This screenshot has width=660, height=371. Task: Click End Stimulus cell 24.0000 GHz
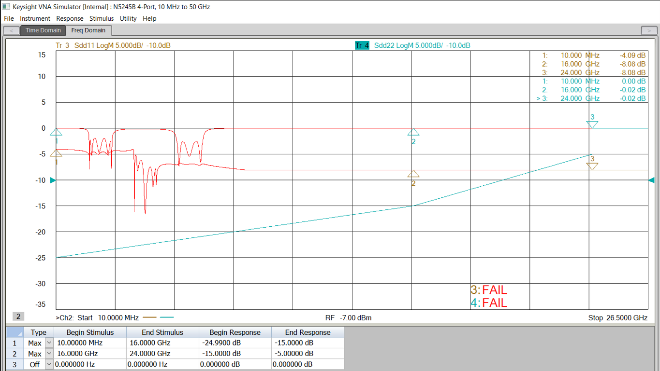pyautogui.click(x=162, y=353)
